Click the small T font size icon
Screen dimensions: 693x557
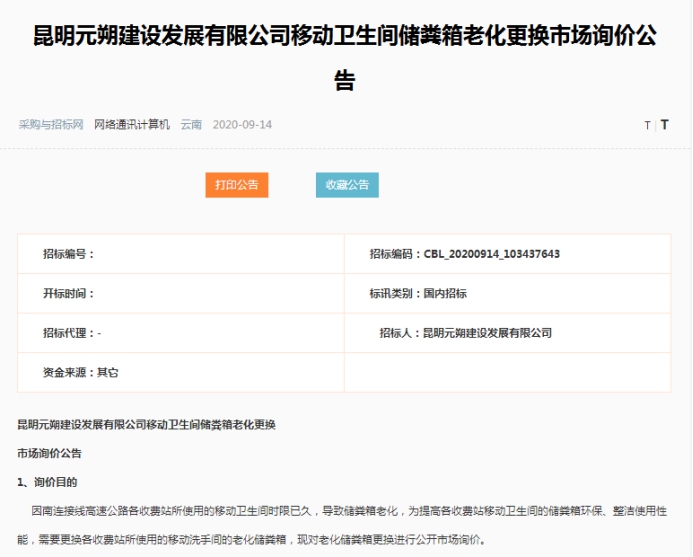(x=647, y=125)
